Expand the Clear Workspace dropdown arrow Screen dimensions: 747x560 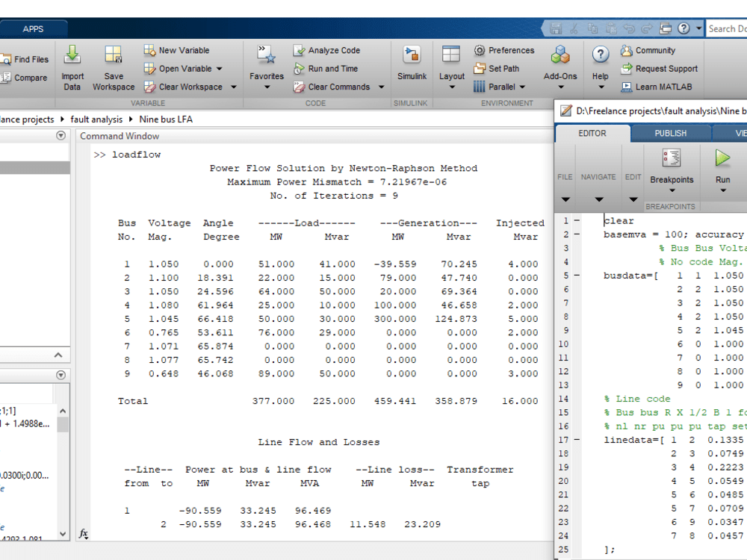pos(233,87)
